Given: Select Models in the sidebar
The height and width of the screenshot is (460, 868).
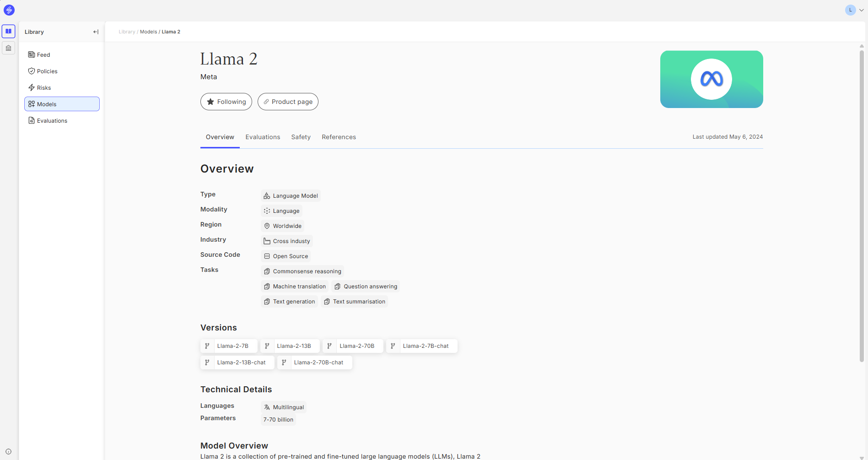Looking at the screenshot, I should pyautogui.click(x=62, y=104).
